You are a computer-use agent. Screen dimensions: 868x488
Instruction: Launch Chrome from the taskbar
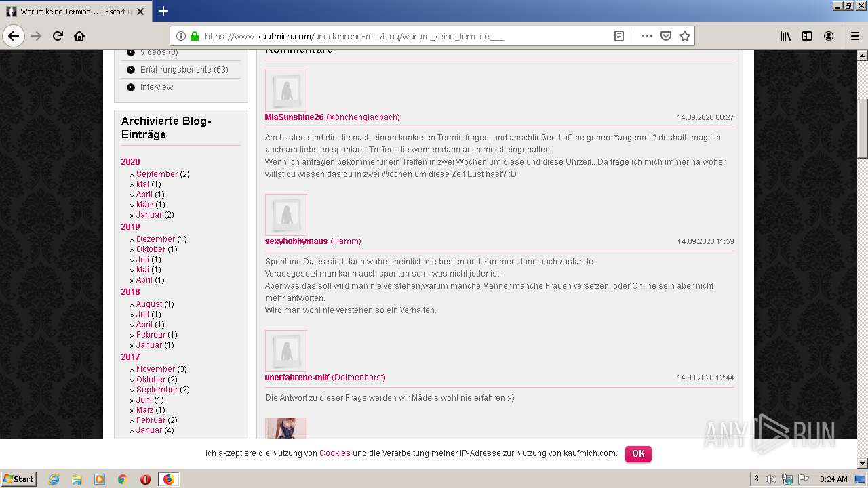(x=123, y=479)
